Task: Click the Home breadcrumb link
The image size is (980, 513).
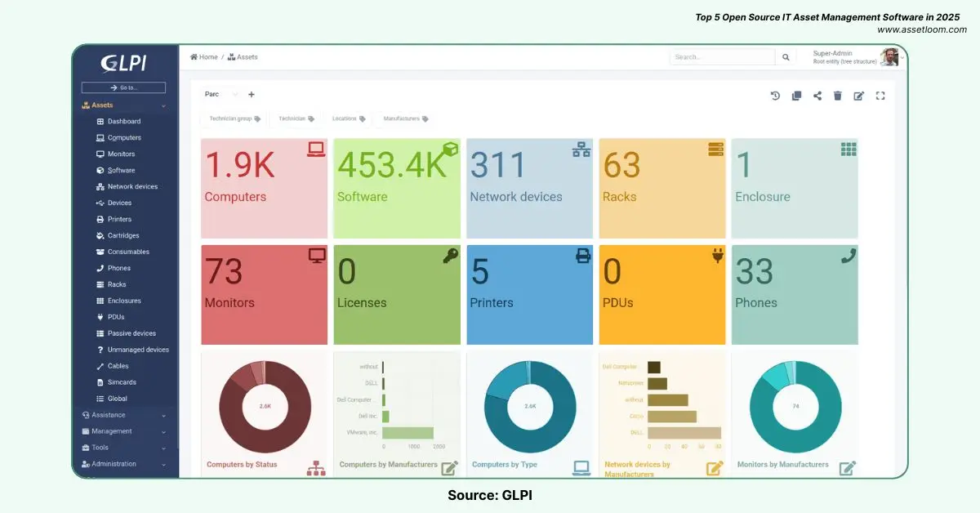Action: (204, 57)
